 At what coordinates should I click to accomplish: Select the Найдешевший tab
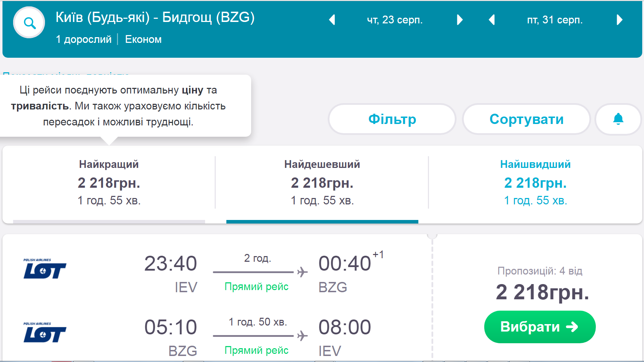(x=322, y=182)
